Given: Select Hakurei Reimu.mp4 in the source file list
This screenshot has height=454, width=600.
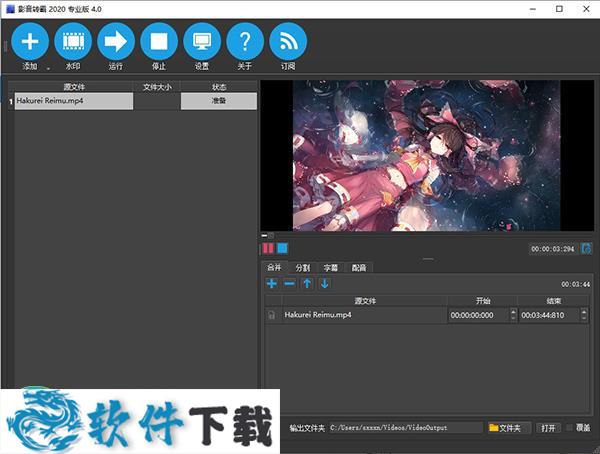Looking at the screenshot, I should [74, 101].
